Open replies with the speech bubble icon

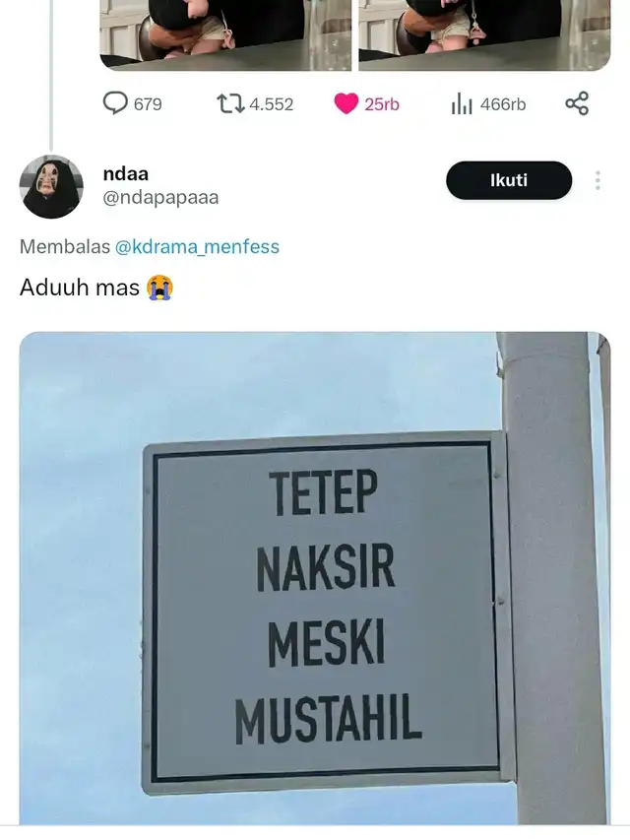(115, 102)
